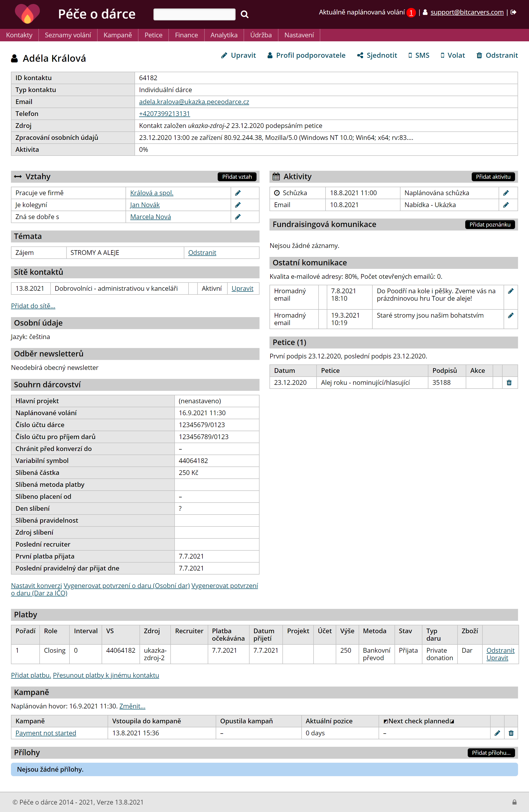Click pencil icon in campaign row
This screenshot has height=812, width=529.
point(497,733)
